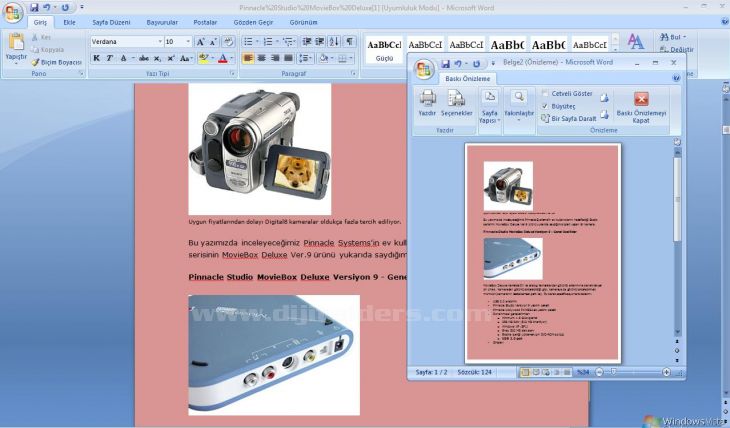Open the Verdana font name dropdown

point(160,42)
